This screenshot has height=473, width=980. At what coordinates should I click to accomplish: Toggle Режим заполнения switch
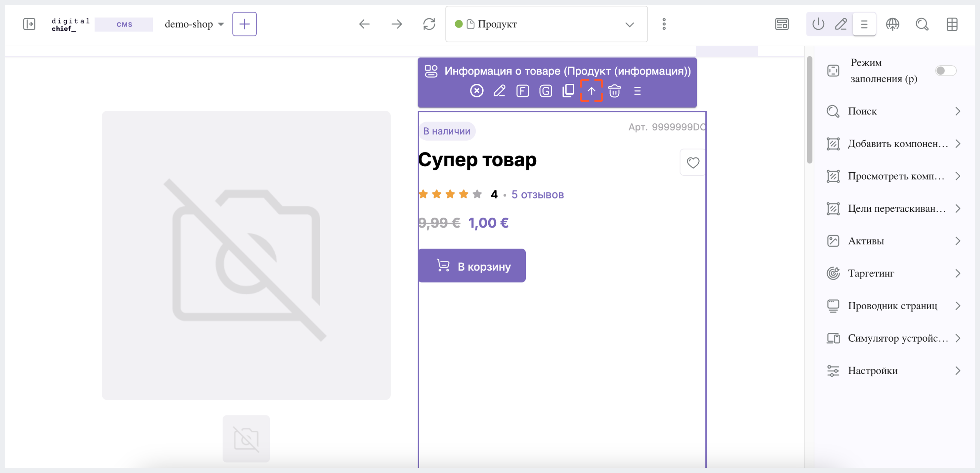click(x=945, y=70)
